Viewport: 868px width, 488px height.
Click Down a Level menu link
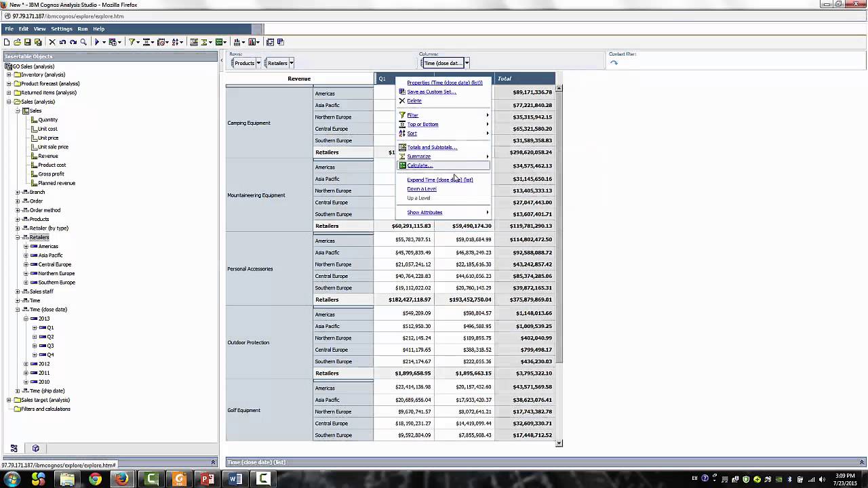click(x=422, y=189)
